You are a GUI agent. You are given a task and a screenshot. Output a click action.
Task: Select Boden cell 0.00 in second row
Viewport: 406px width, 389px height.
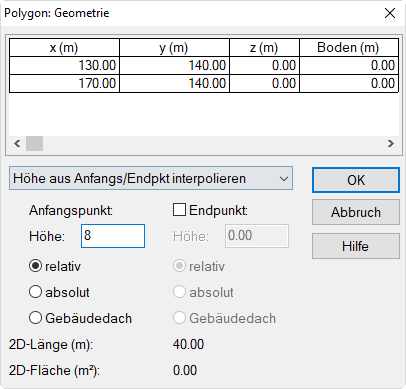pos(349,83)
